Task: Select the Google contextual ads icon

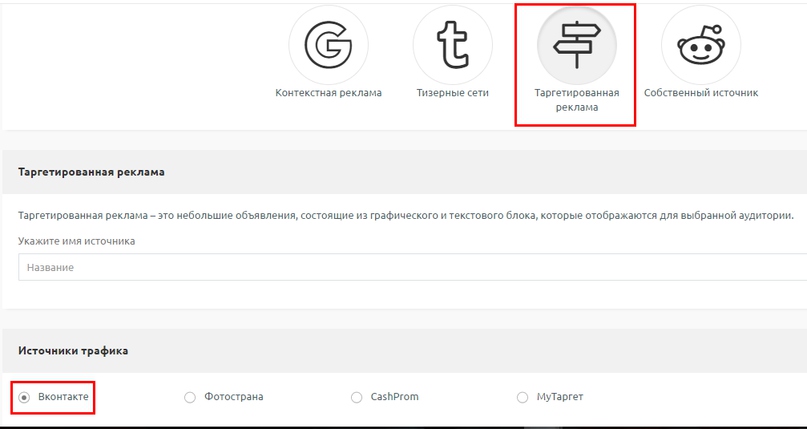Action: (328, 45)
